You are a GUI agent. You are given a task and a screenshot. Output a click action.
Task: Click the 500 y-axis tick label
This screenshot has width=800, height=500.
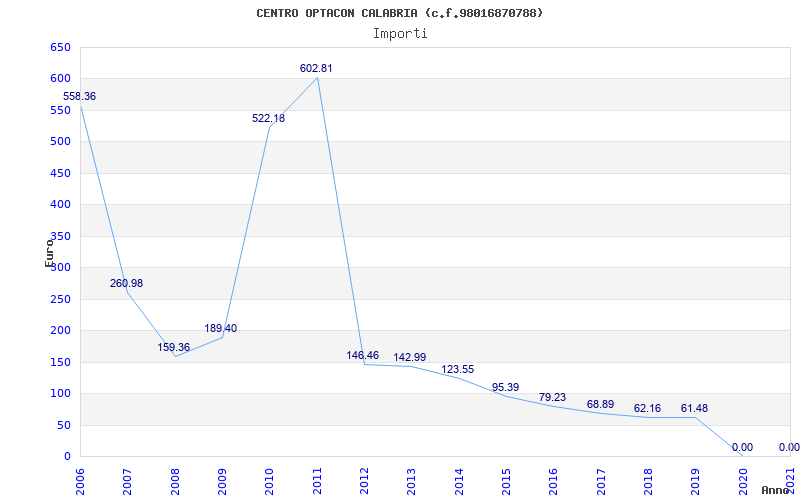click(60, 141)
